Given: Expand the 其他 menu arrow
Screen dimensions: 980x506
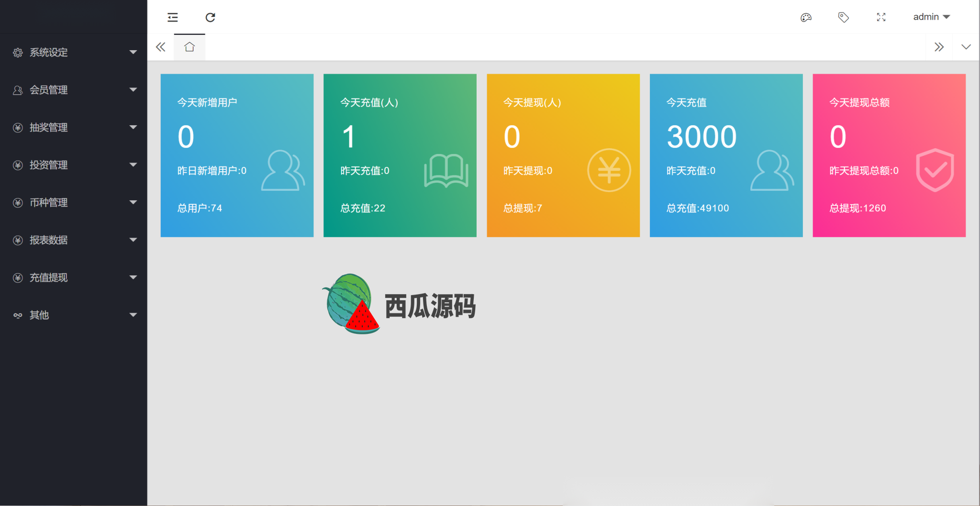Looking at the screenshot, I should point(133,315).
